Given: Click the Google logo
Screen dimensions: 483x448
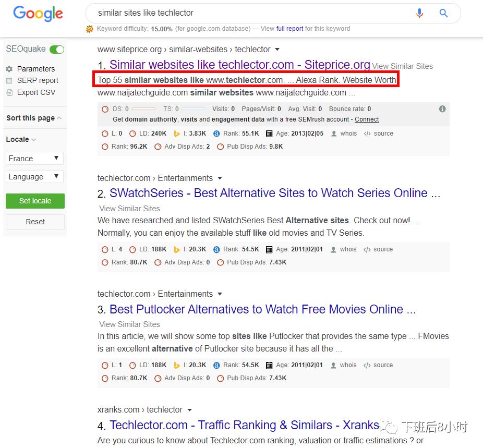Looking at the screenshot, I should [38, 14].
